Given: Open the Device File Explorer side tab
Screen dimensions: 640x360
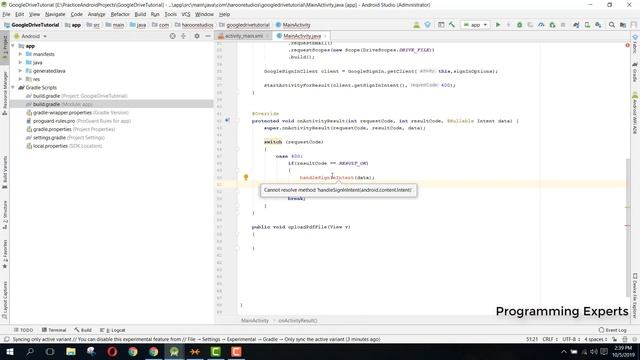Looking at the screenshot, I should [x=635, y=296].
